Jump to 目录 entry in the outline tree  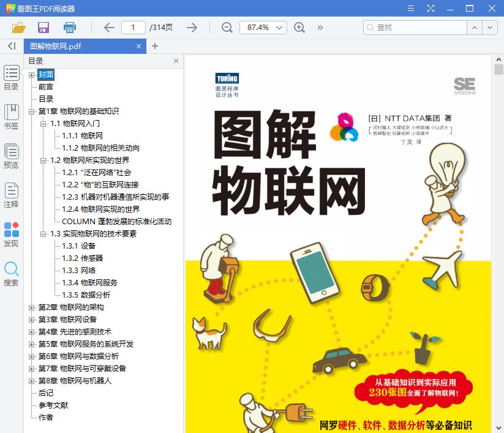(x=46, y=99)
